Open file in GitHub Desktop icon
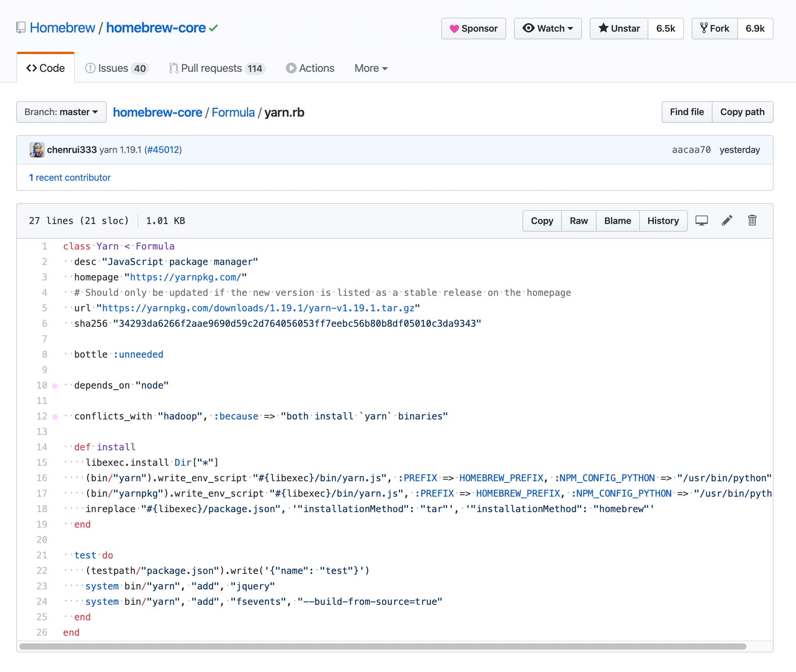This screenshot has width=796, height=672. tap(702, 221)
